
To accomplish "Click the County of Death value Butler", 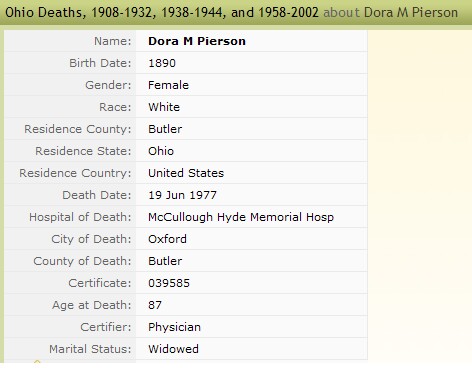I will (x=165, y=261).
